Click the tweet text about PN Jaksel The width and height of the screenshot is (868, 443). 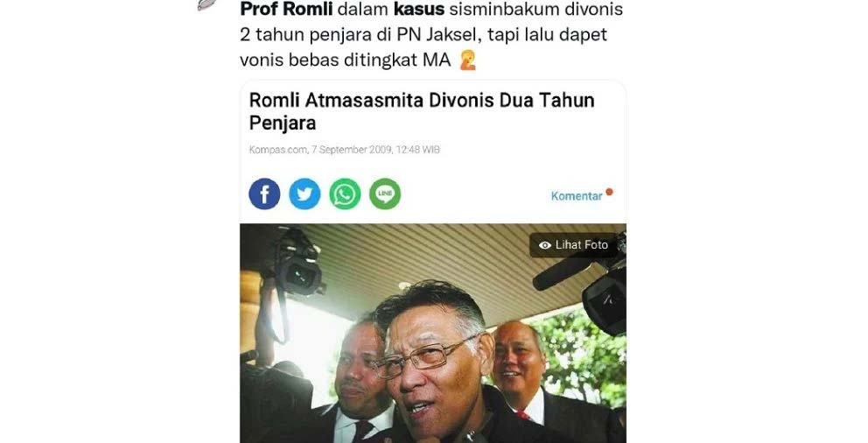(423, 34)
